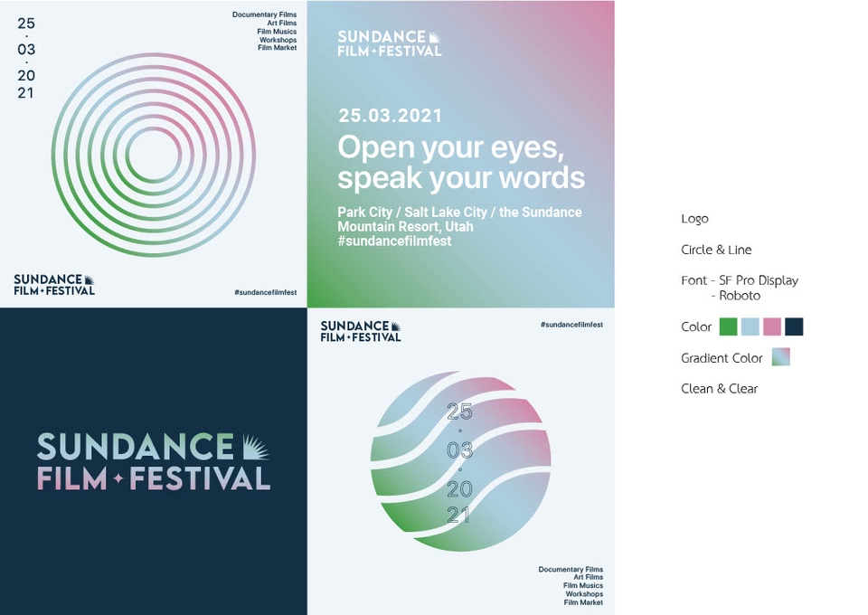Click the 'Clean & Clear' label
Screen dimensions: 868x615
[719, 389]
